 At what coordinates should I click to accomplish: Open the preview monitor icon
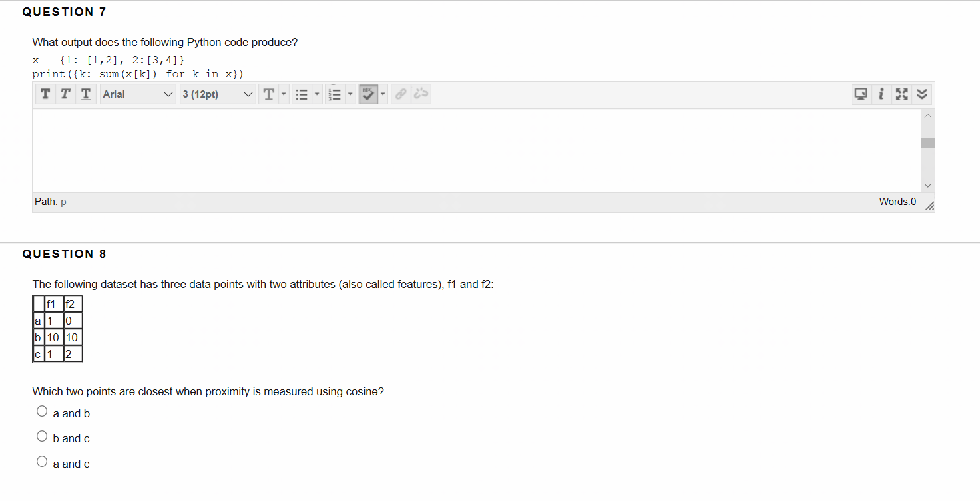861,94
